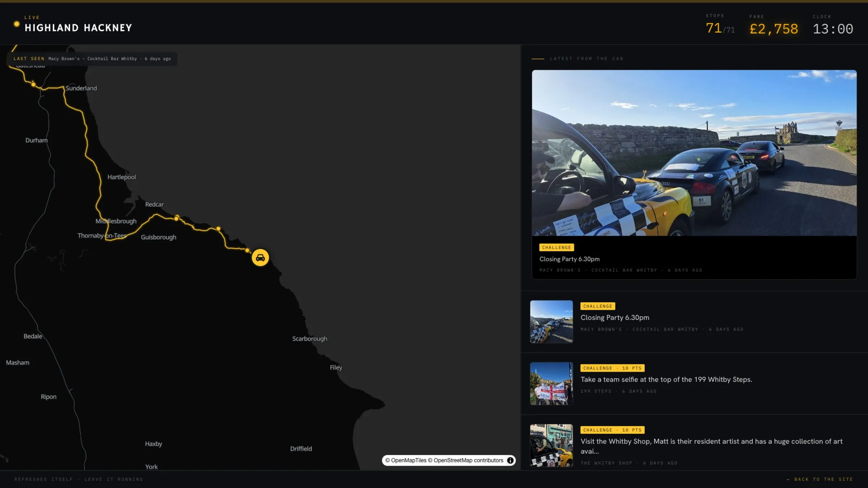Click the Scarborough map label
The height and width of the screenshot is (488, 868).
(x=310, y=339)
